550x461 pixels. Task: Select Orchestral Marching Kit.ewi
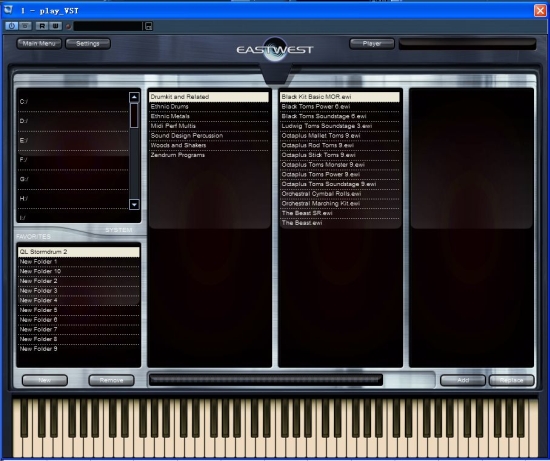pos(340,203)
